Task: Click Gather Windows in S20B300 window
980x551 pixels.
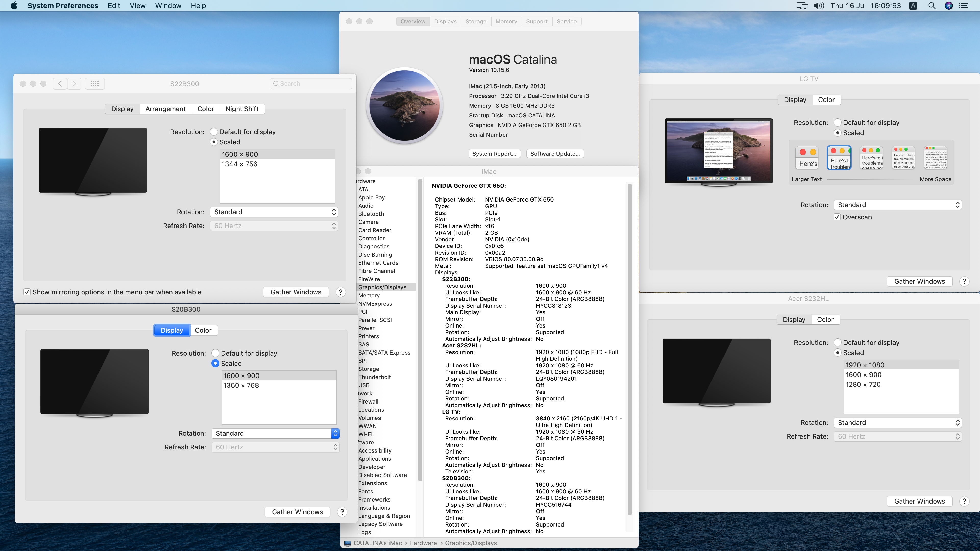Action: click(x=297, y=512)
